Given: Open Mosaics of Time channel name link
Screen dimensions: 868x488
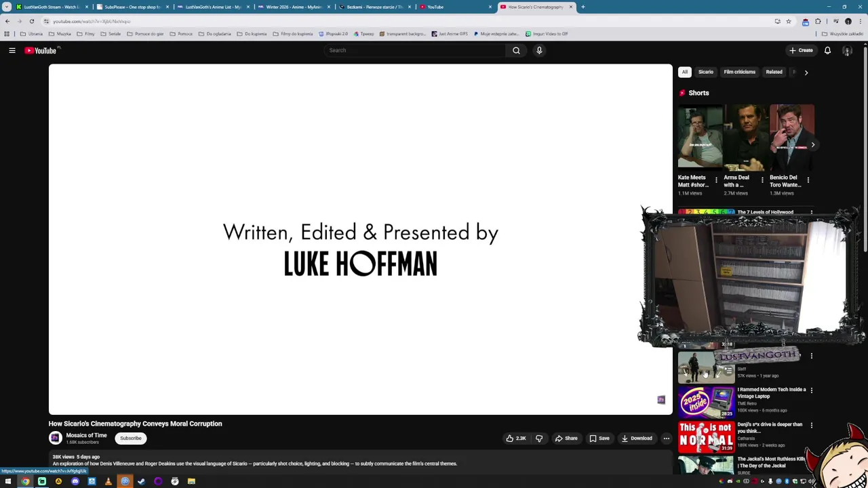Looking at the screenshot, I should point(86,435).
